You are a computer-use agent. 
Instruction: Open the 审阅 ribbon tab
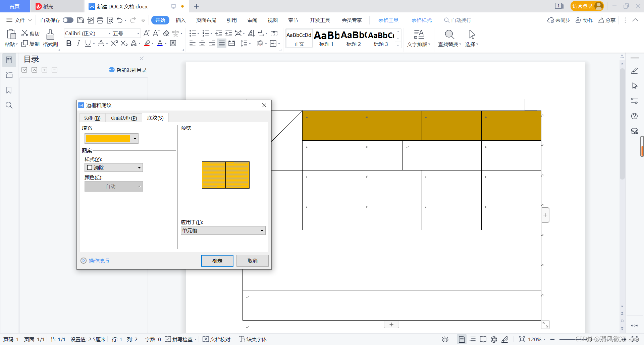pos(252,20)
